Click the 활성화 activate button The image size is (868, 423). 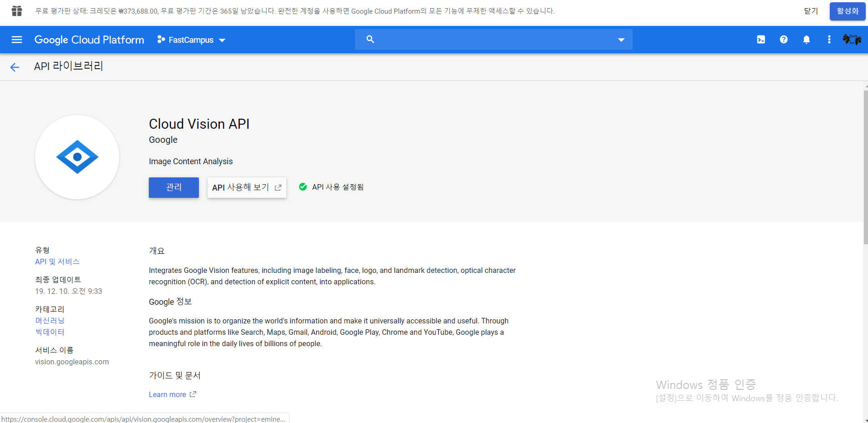coord(848,11)
